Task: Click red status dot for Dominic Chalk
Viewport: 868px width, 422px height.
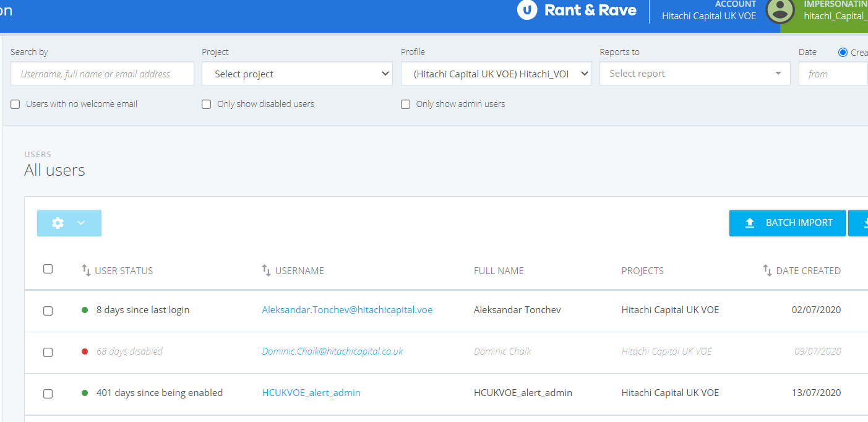Action: pyautogui.click(x=85, y=351)
